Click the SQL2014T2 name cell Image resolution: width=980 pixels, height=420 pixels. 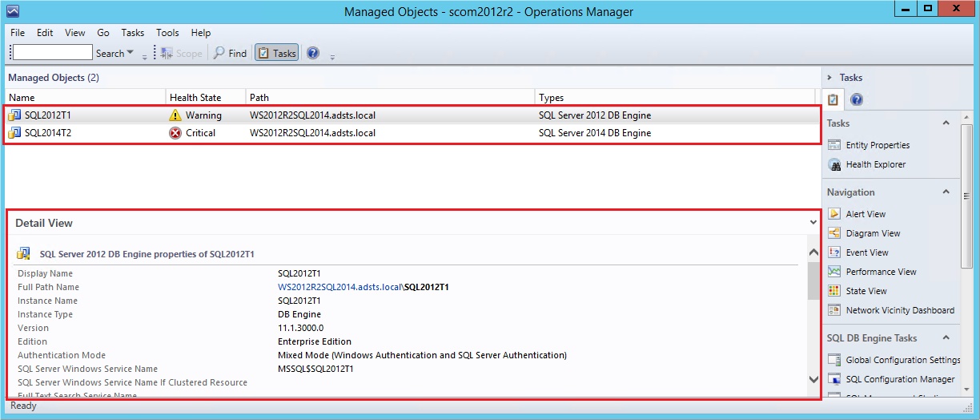pos(48,133)
